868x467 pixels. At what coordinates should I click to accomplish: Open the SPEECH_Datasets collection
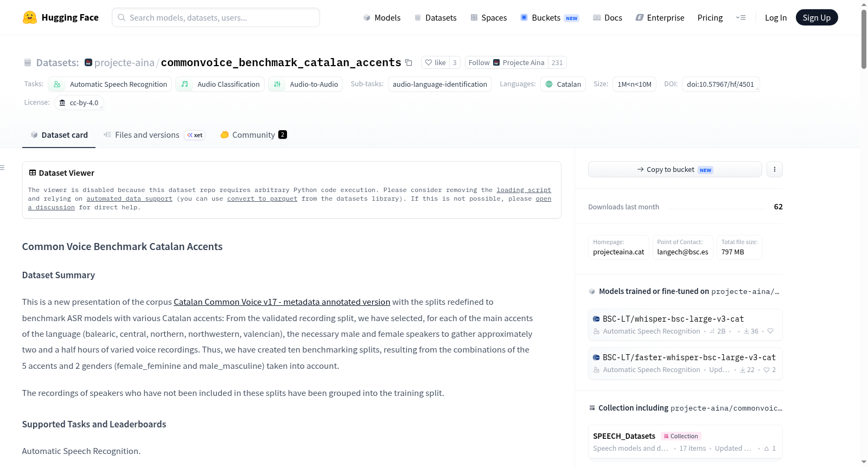pyautogui.click(x=685, y=442)
